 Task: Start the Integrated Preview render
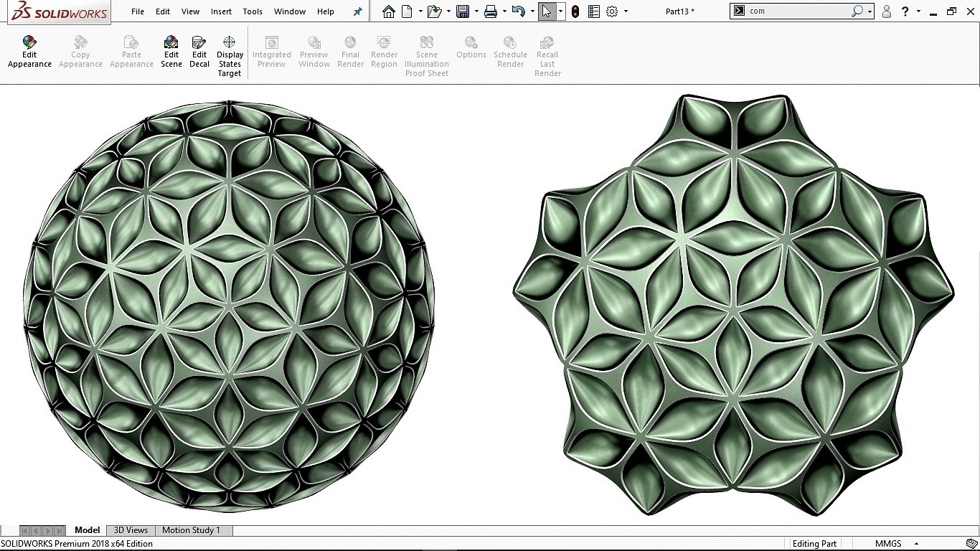[272, 52]
